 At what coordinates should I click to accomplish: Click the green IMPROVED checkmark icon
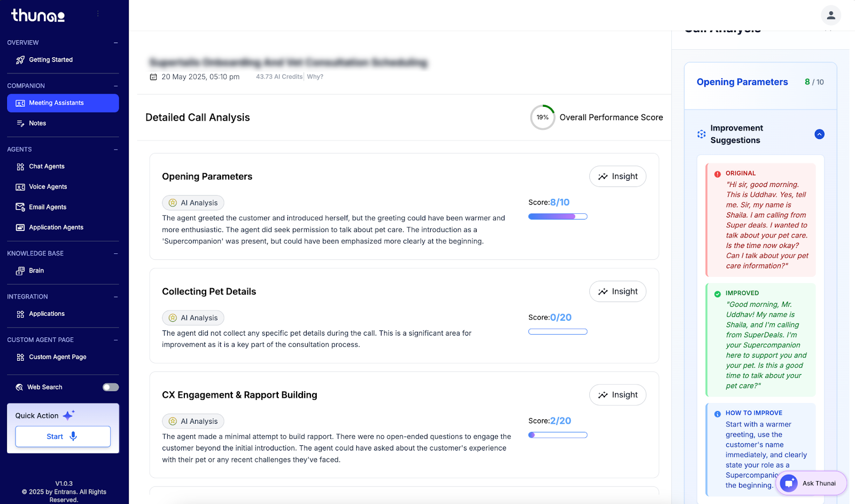pos(718,293)
